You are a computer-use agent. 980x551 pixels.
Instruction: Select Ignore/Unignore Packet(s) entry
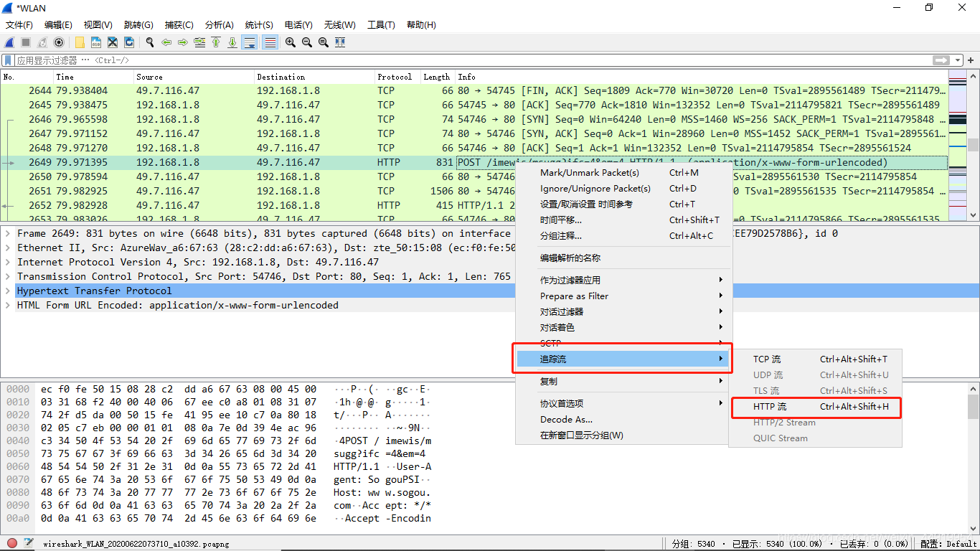pos(623,188)
